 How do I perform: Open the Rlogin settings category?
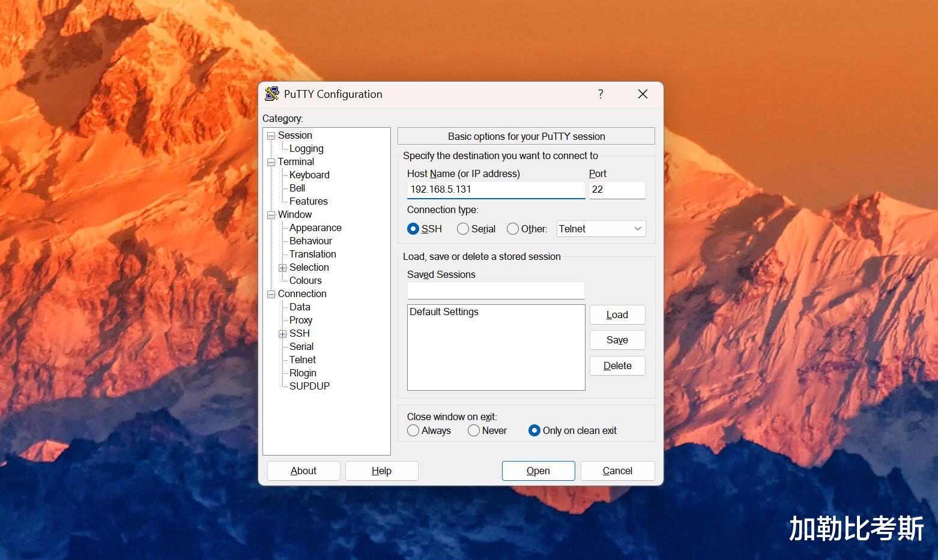point(303,373)
